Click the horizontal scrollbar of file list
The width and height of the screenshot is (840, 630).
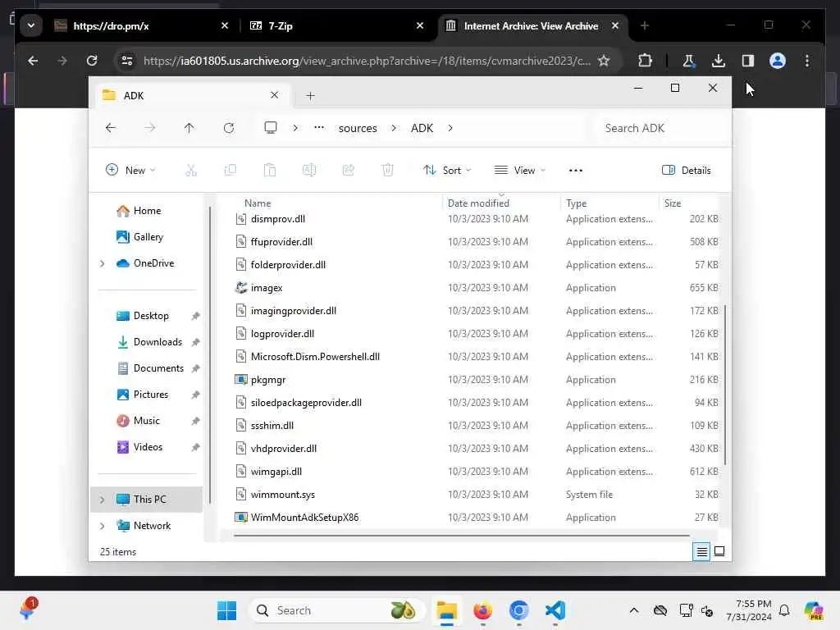(461, 535)
